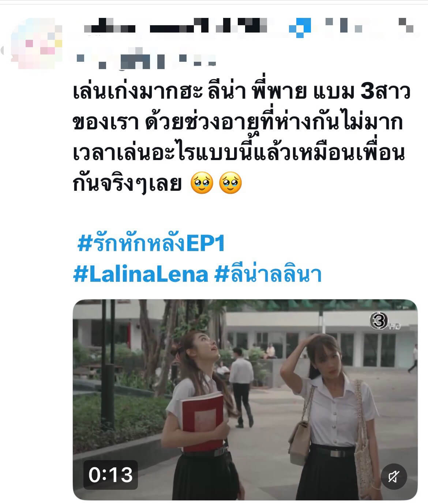
Task: Click the man walking in the video background
Action: [241, 387]
